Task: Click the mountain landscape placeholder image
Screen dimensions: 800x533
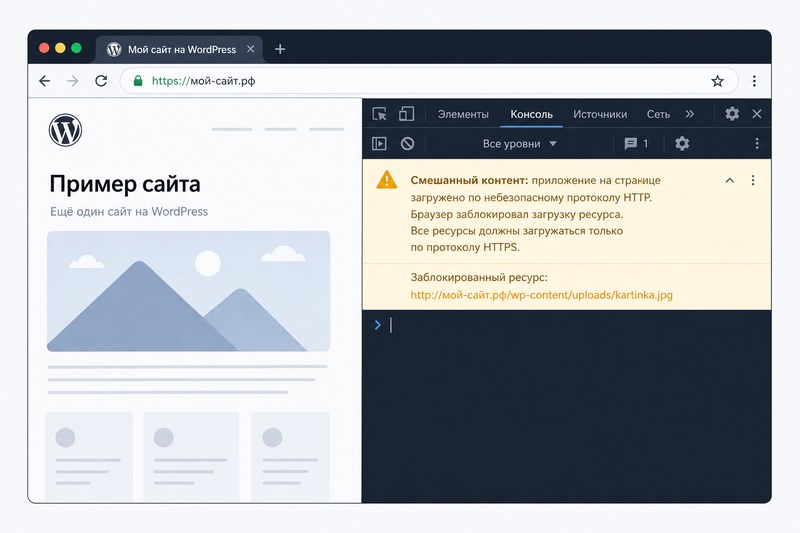Action: click(189, 291)
